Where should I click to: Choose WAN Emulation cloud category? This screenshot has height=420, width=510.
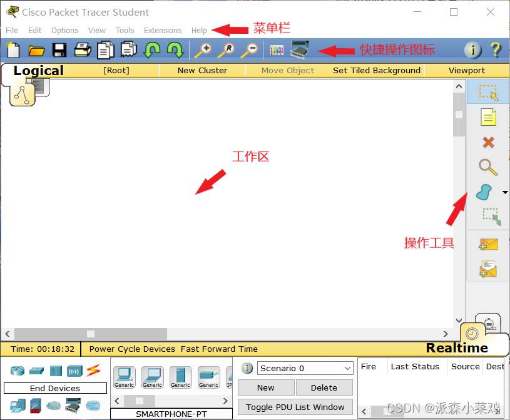pos(53,406)
